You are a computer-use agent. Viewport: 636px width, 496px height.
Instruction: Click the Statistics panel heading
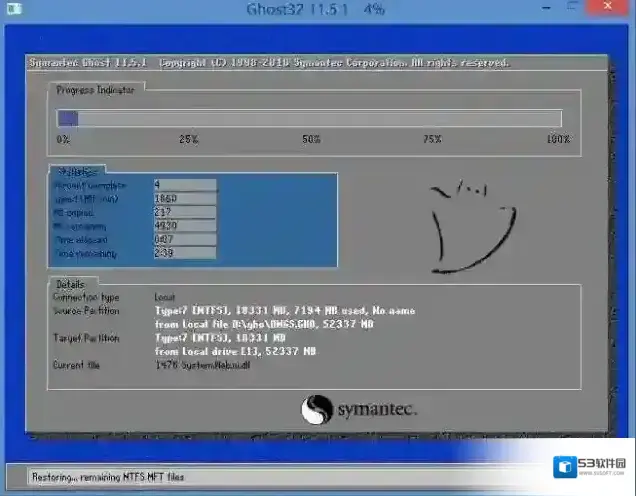click(74, 171)
